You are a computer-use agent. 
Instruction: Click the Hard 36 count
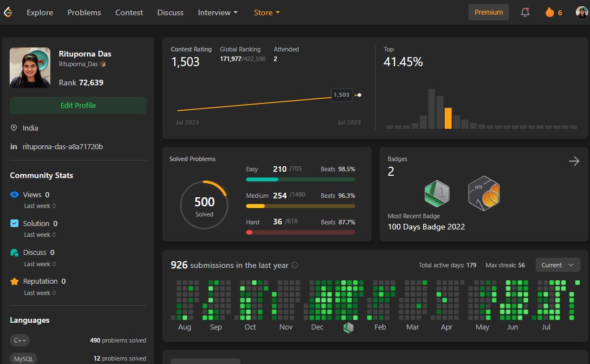point(277,222)
